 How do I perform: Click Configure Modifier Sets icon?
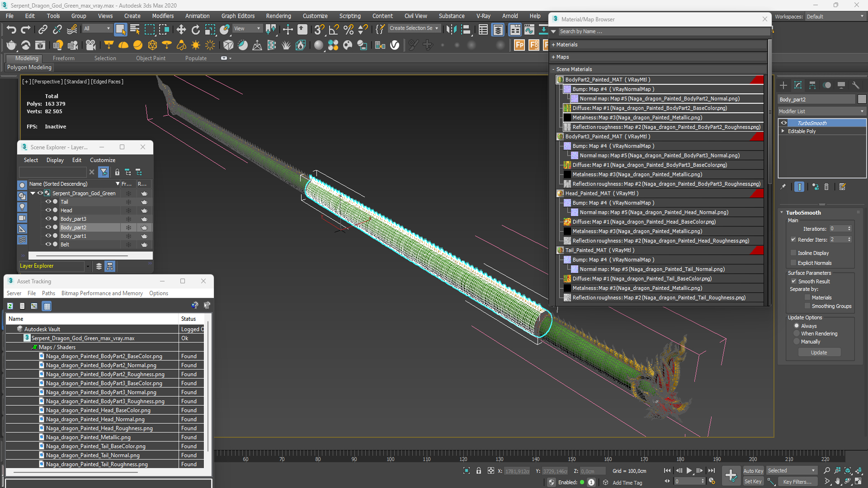(842, 187)
